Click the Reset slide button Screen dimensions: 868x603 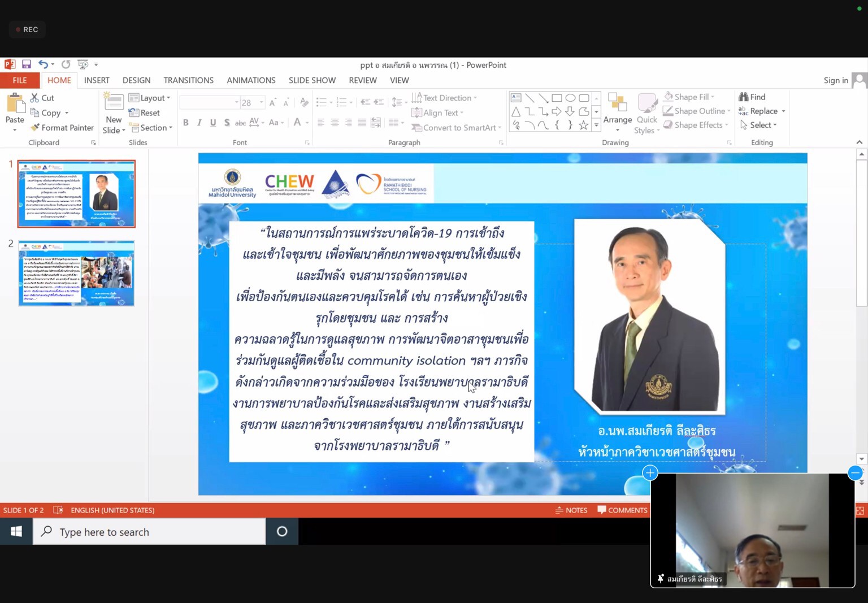click(x=145, y=113)
